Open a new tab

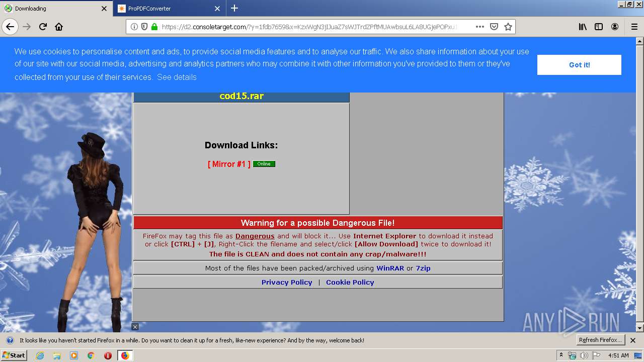234,8
